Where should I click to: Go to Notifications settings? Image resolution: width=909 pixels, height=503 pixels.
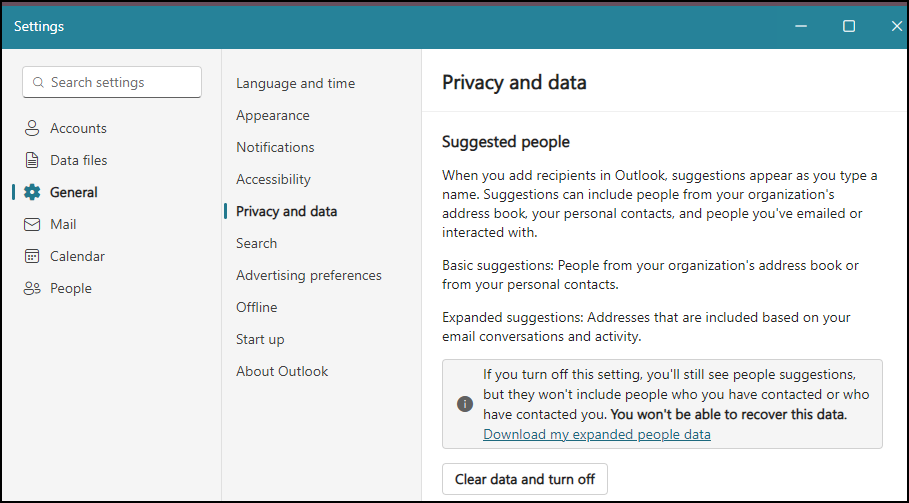(275, 147)
